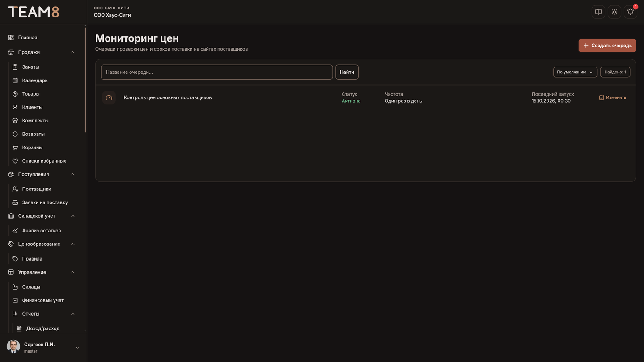This screenshot has width=644, height=362.
Task: Collapse the Складской учет section
Action: pyautogui.click(x=73, y=216)
